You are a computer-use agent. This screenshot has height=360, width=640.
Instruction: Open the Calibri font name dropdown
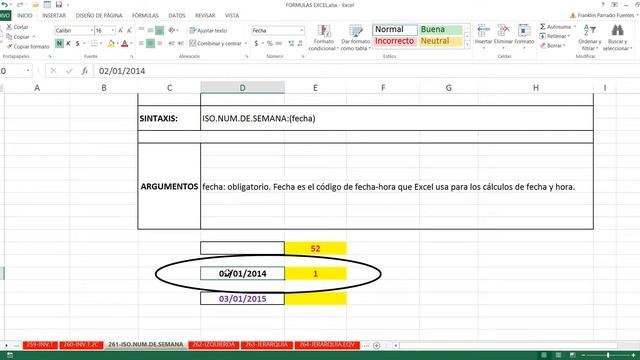pyautogui.click(x=91, y=31)
